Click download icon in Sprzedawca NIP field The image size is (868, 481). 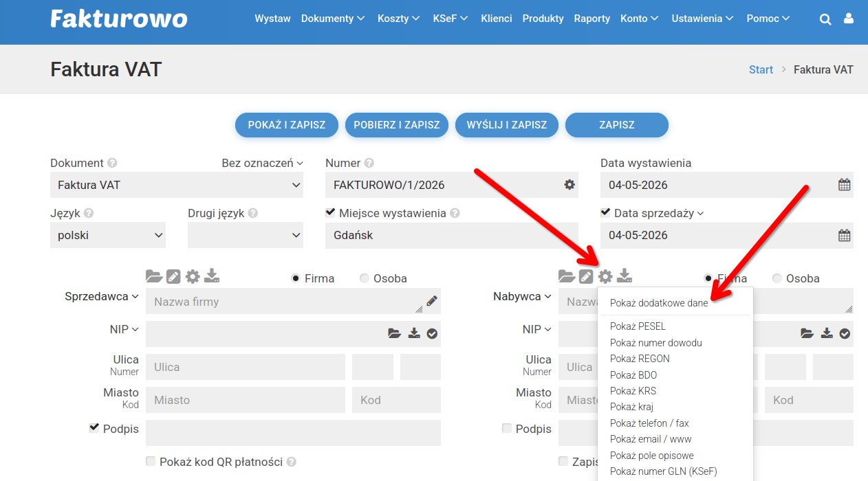413,333
